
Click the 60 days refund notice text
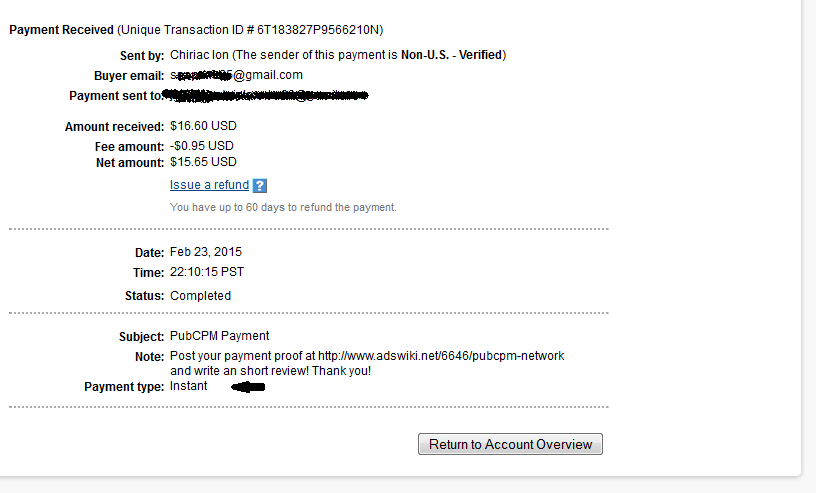[283, 207]
